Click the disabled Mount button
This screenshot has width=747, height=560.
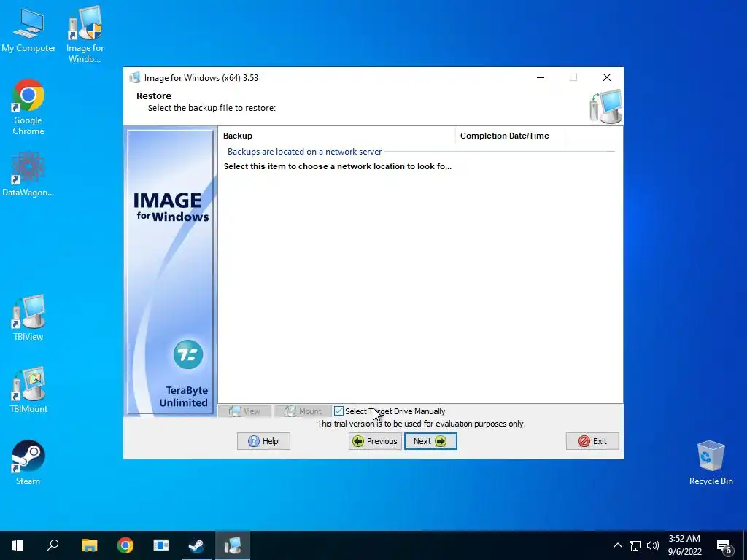(x=303, y=411)
